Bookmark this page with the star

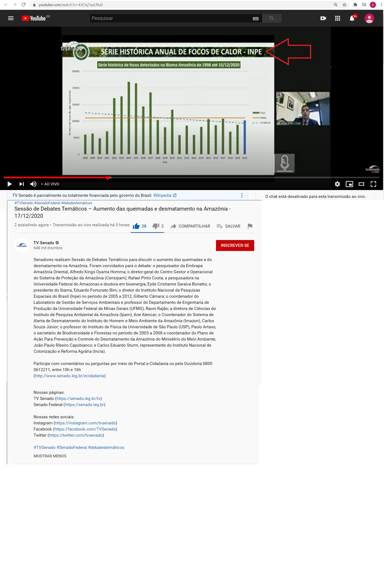tap(344, 5)
